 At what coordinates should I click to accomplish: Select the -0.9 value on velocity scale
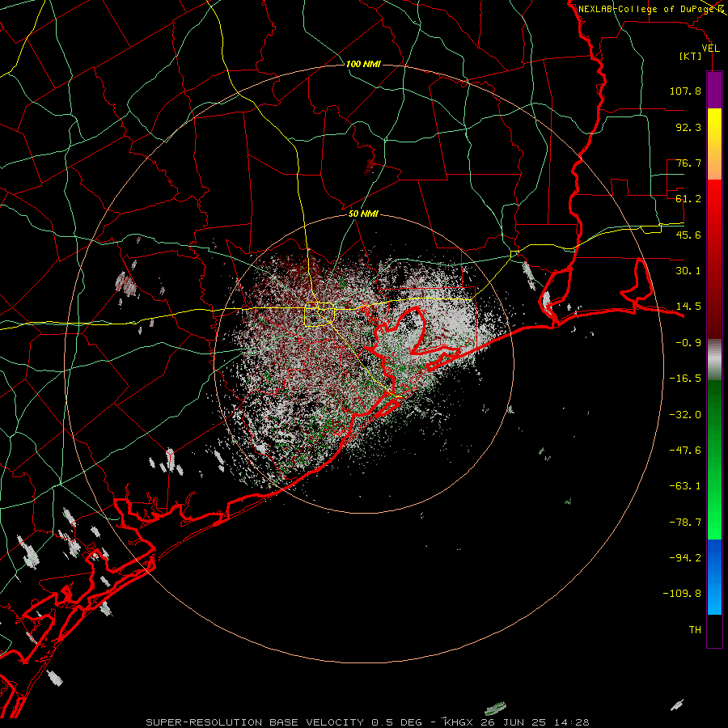coord(688,343)
